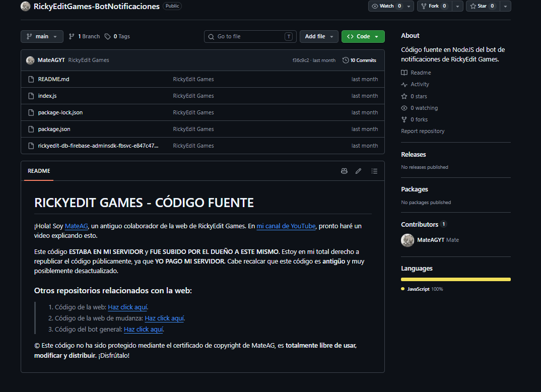Click the yellow JavaScript language bar
The image size is (541, 392).
(x=456, y=280)
